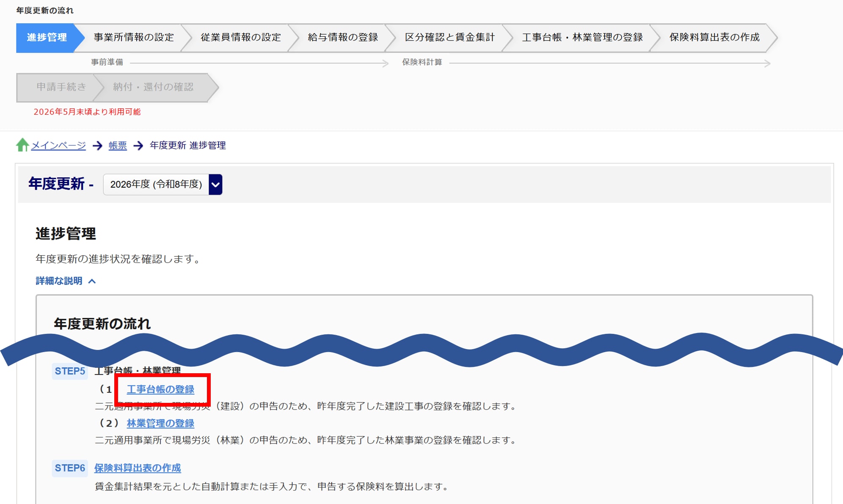Screen dimensions: 843x504
Task: Open the メインページ breadcrumb link
Action: (x=58, y=146)
